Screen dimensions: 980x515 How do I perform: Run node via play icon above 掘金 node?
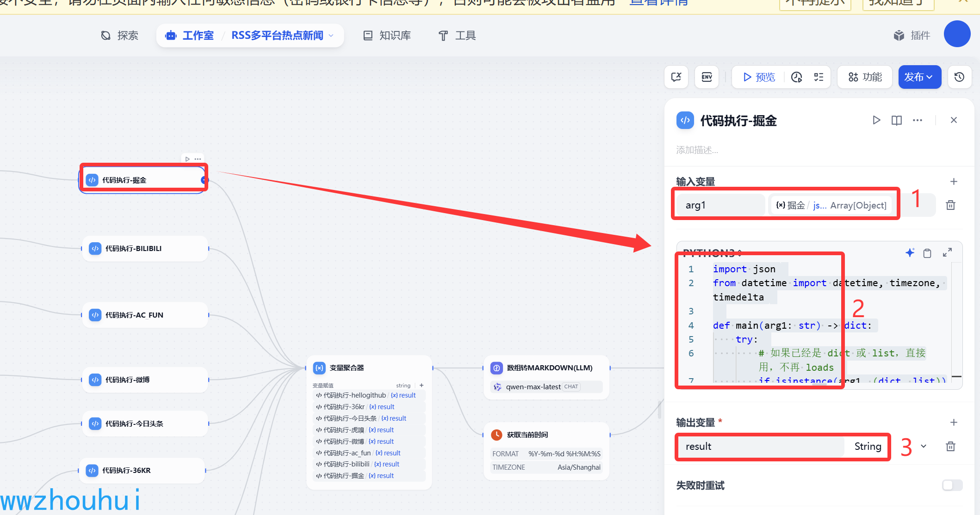tap(187, 159)
